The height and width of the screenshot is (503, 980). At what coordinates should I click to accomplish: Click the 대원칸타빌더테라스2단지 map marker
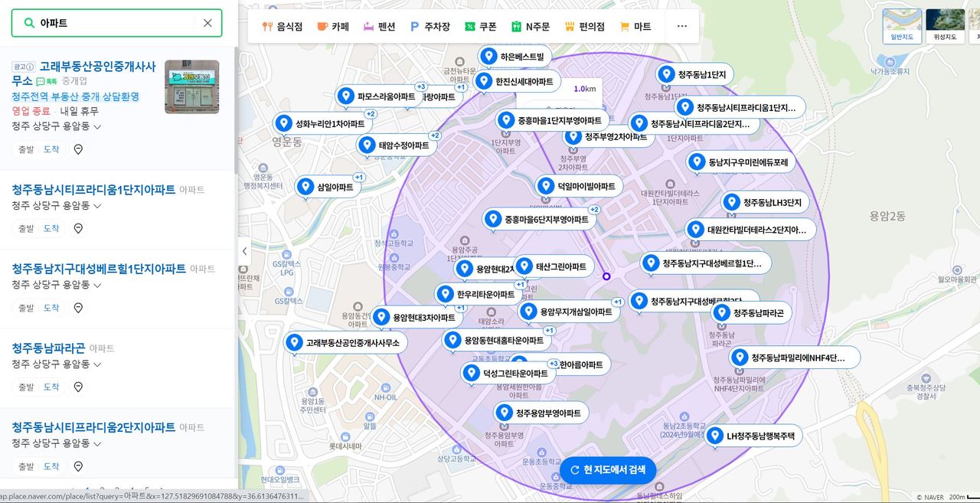pos(750,230)
